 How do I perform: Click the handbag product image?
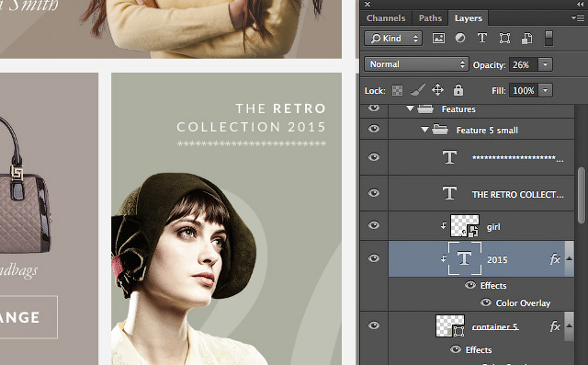coord(25,186)
